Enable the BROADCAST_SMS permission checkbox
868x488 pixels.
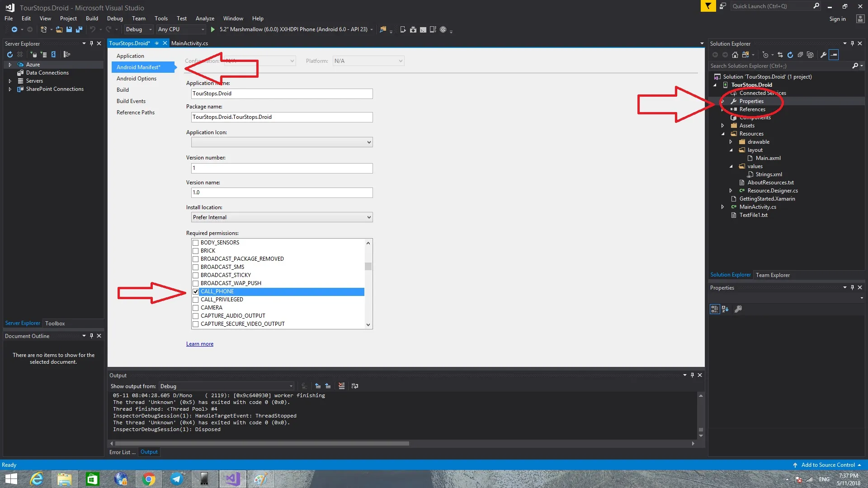[196, 267]
